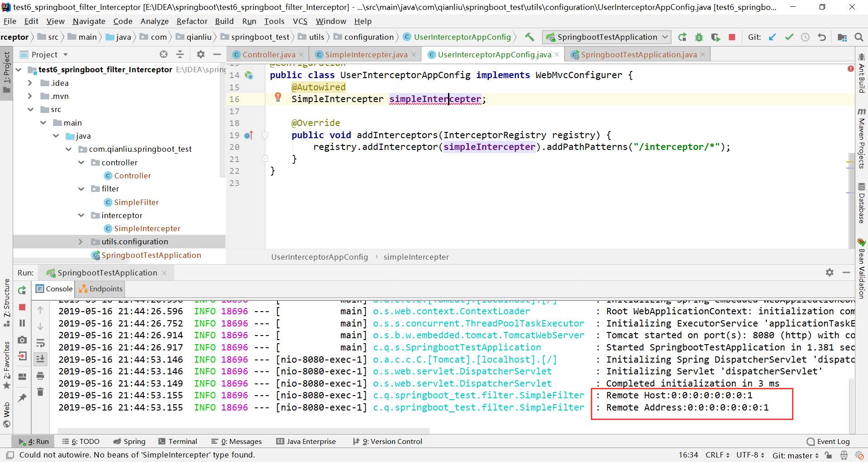Expand the .mvn folder

point(30,96)
